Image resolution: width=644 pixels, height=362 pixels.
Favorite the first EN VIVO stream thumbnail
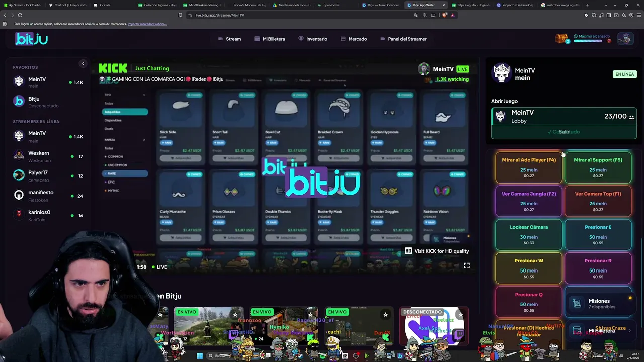[235, 315]
